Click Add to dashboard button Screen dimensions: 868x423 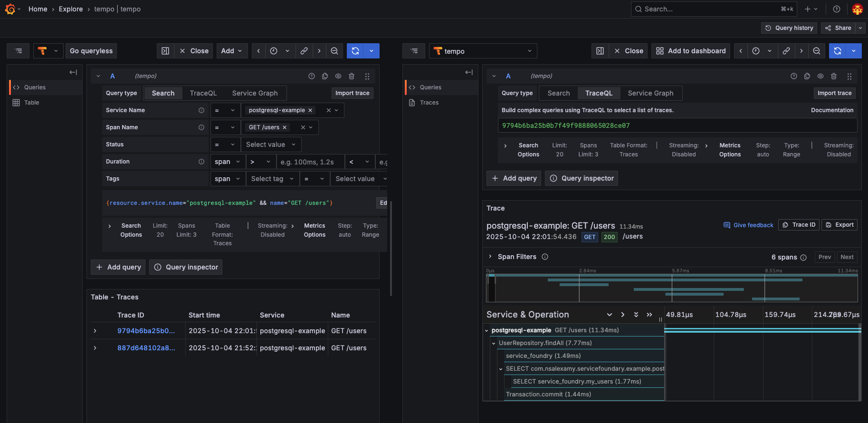691,51
